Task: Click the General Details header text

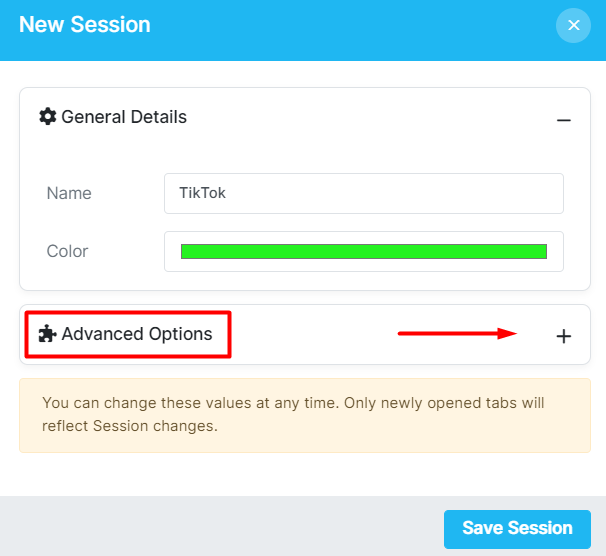Action: [x=124, y=117]
